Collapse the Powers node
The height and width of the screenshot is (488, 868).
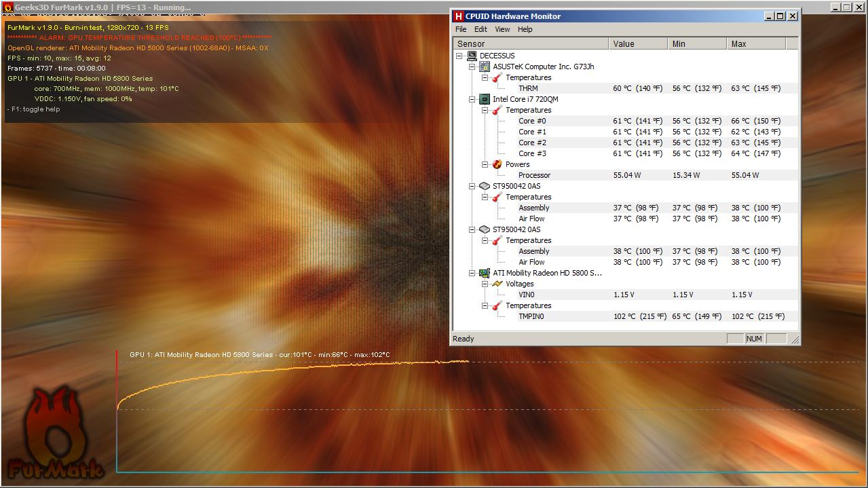point(485,164)
